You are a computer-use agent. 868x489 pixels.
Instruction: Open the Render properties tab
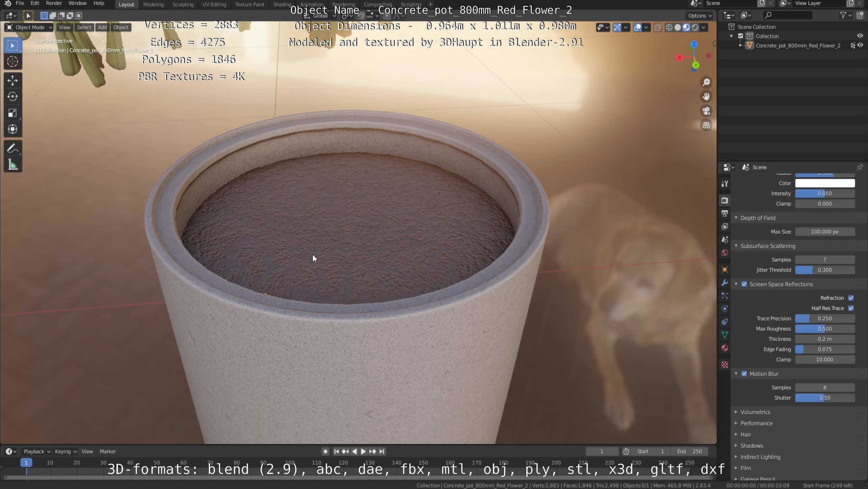[725, 200]
